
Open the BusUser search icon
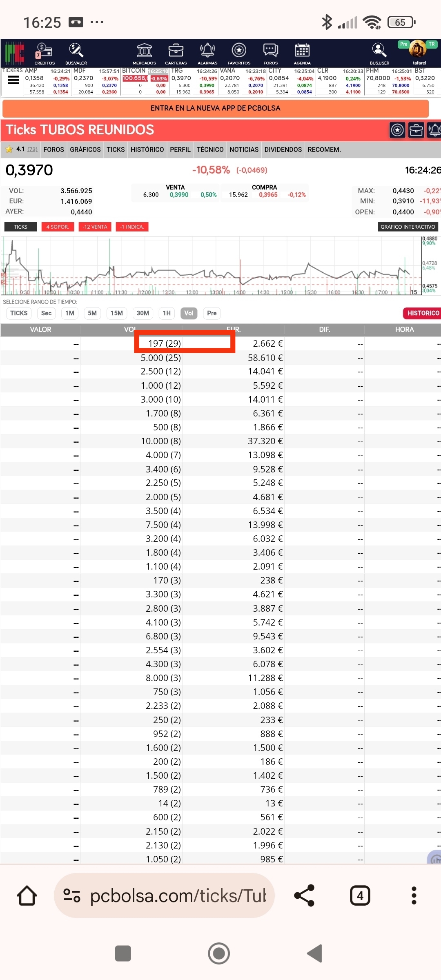pyautogui.click(x=379, y=53)
